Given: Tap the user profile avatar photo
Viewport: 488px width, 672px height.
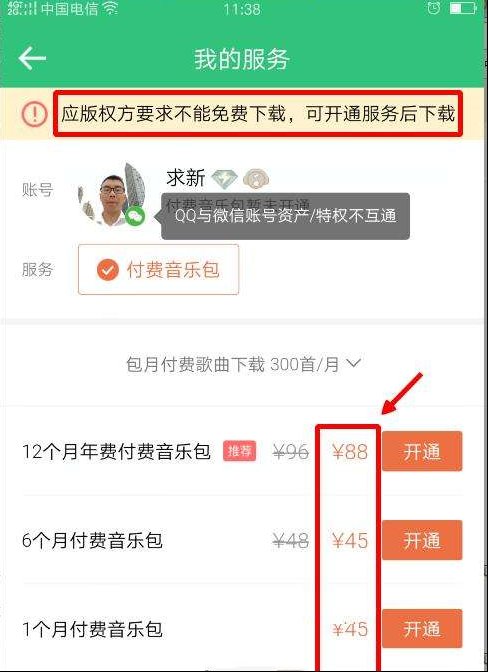Looking at the screenshot, I should [x=113, y=195].
